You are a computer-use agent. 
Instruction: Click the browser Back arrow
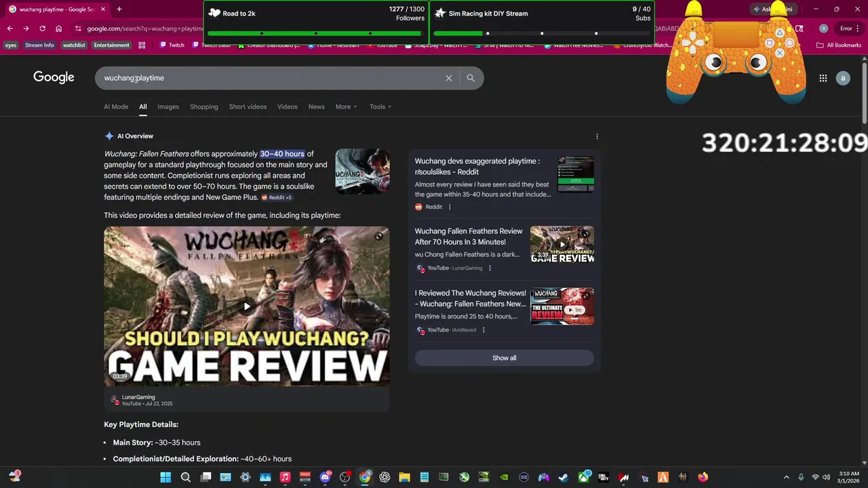pyautogui.click(x=9, y=28)
